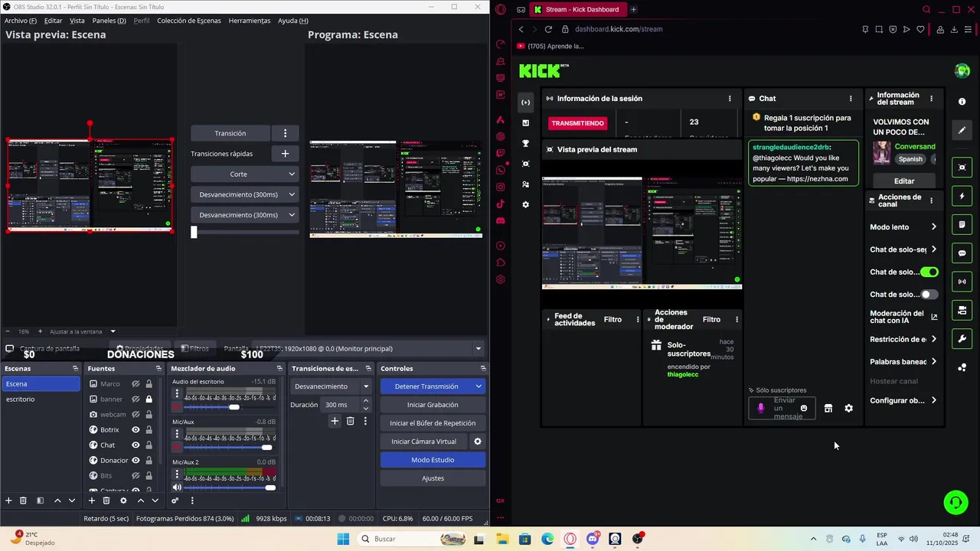Show the hidden Marco source
This screenshot has width=980, height=551.
point(136,383)
